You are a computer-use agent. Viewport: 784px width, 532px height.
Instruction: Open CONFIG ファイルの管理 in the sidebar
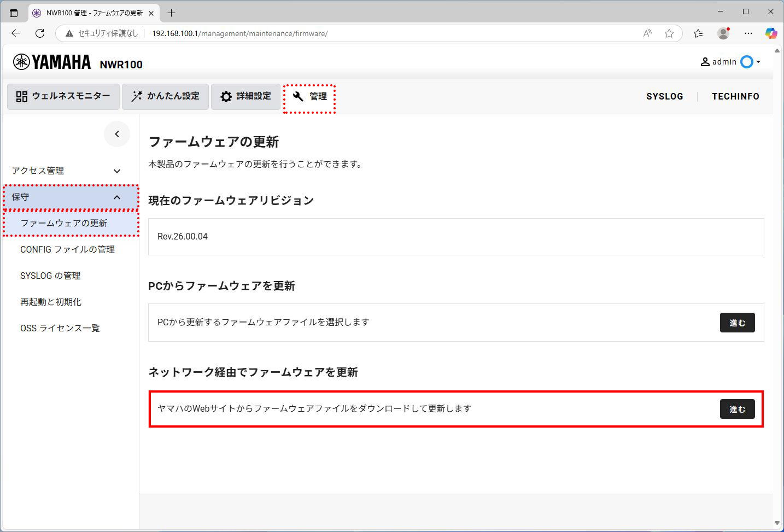tap(67, 249)
